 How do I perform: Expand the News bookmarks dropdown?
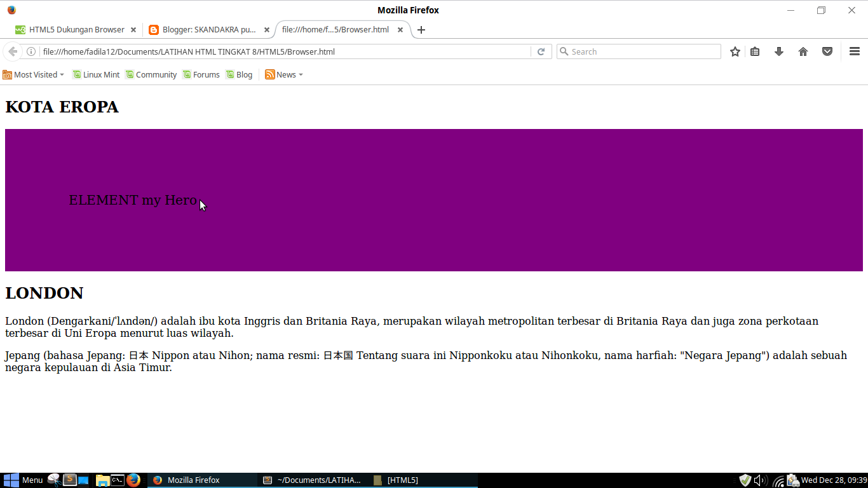pyautogui.click(x=283, y=74)
